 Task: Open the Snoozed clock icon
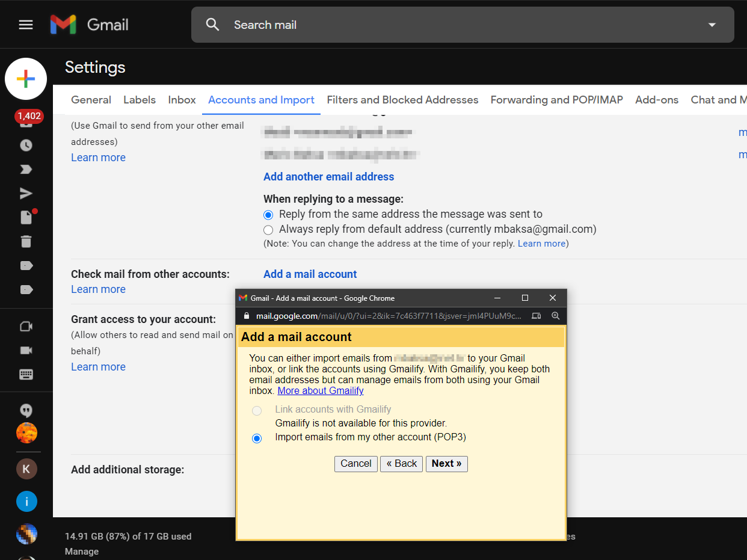(26, 145)
